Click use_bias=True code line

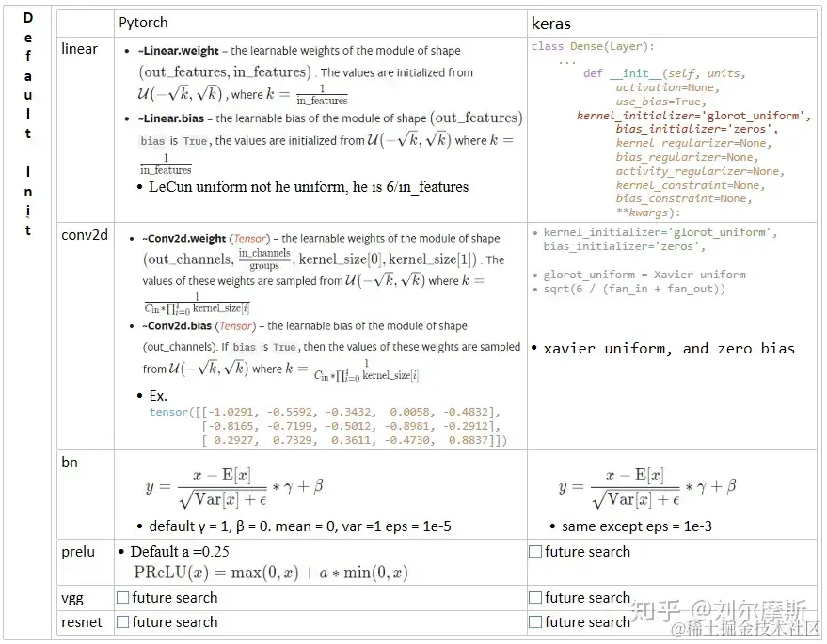click(x=660, y=102)
